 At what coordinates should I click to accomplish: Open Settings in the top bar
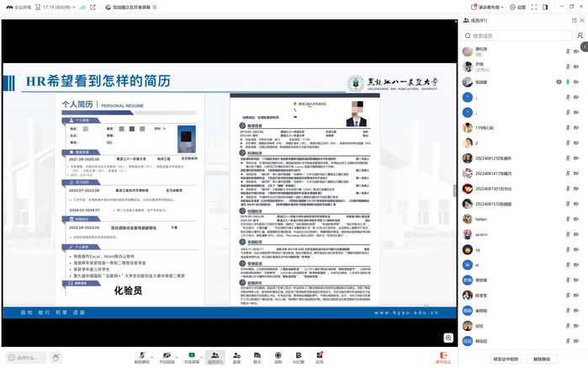[517, 7]
